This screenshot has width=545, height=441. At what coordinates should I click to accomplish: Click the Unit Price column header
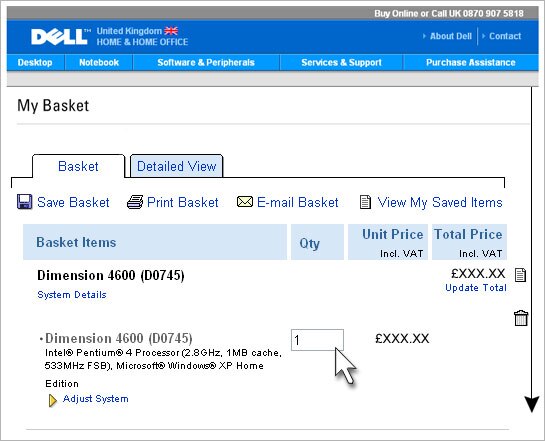pos(388,242)
